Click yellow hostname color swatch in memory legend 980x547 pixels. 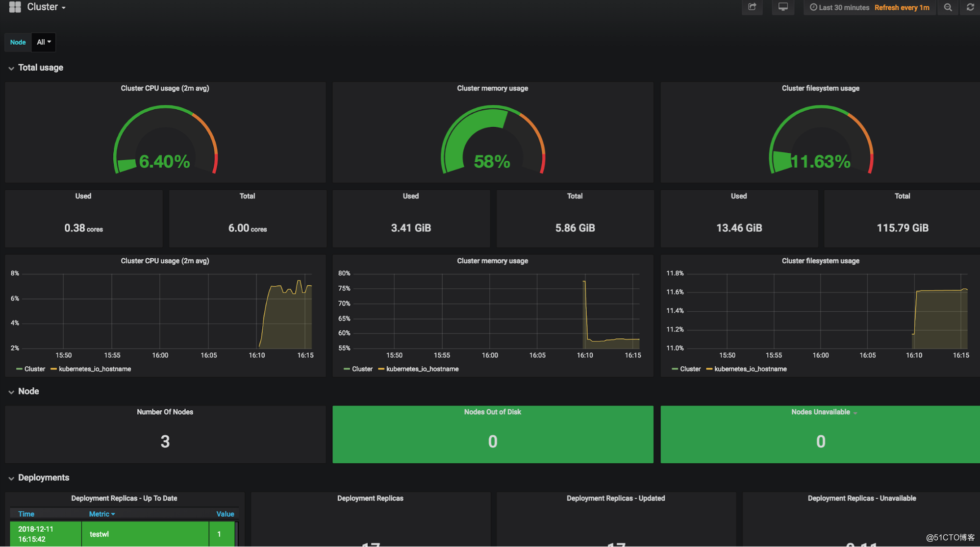coord(381,369)
